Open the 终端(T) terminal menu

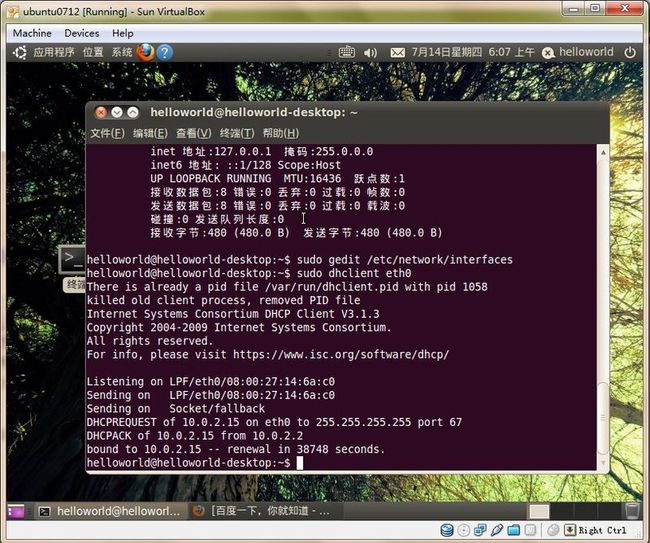pos(237,133)
